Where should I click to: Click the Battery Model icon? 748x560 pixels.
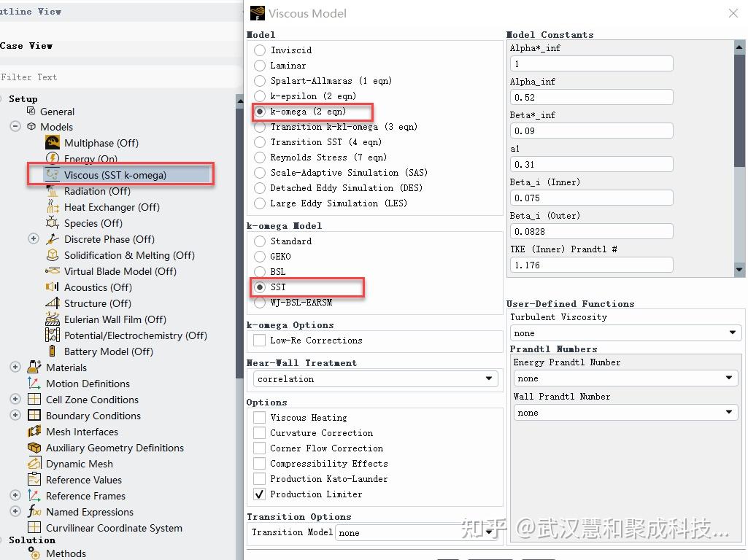[x=53, y=351]
